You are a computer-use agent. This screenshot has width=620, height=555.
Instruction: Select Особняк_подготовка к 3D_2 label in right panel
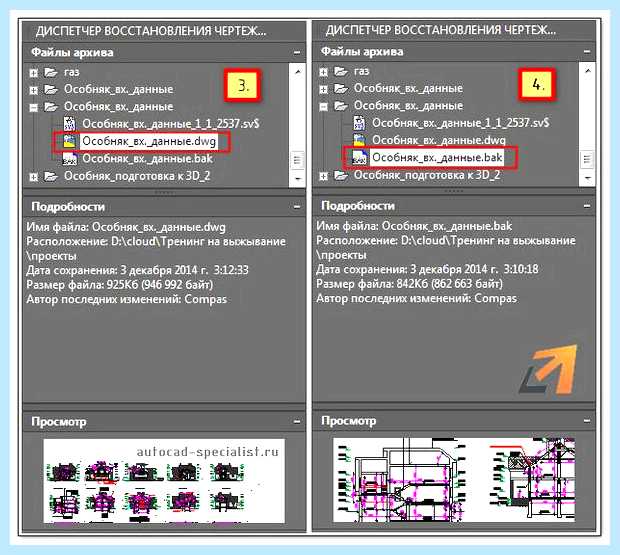(427, 176)
